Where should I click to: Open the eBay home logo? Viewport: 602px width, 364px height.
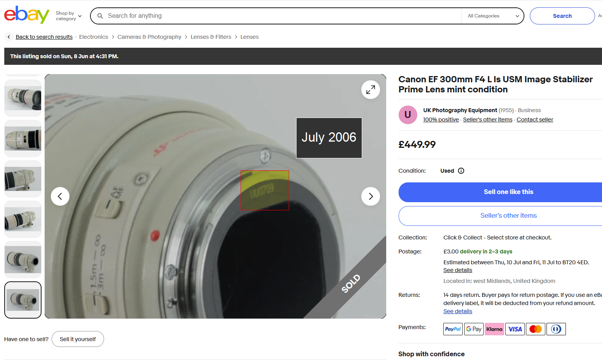[27, 15]
